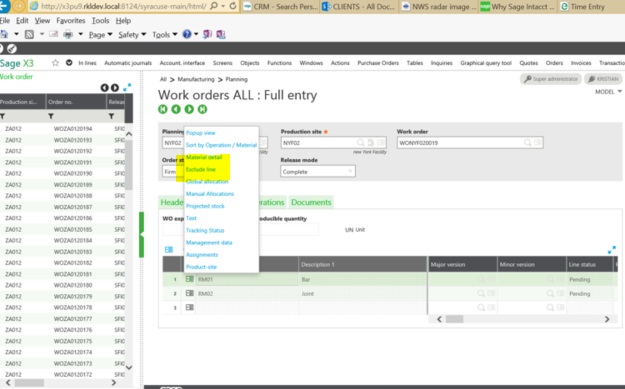Click the blue card view icon above grid
The image size is (625, 389).
click(169, 250)
